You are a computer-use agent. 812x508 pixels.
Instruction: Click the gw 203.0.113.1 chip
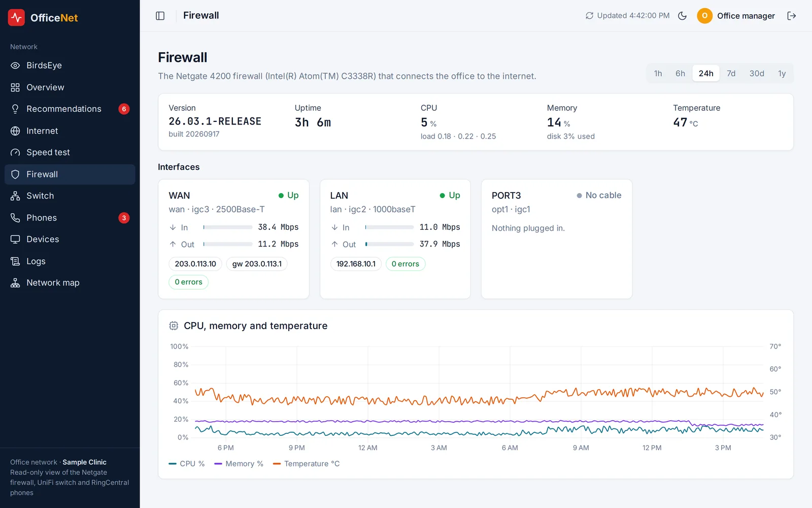click(x=257, y=264)
